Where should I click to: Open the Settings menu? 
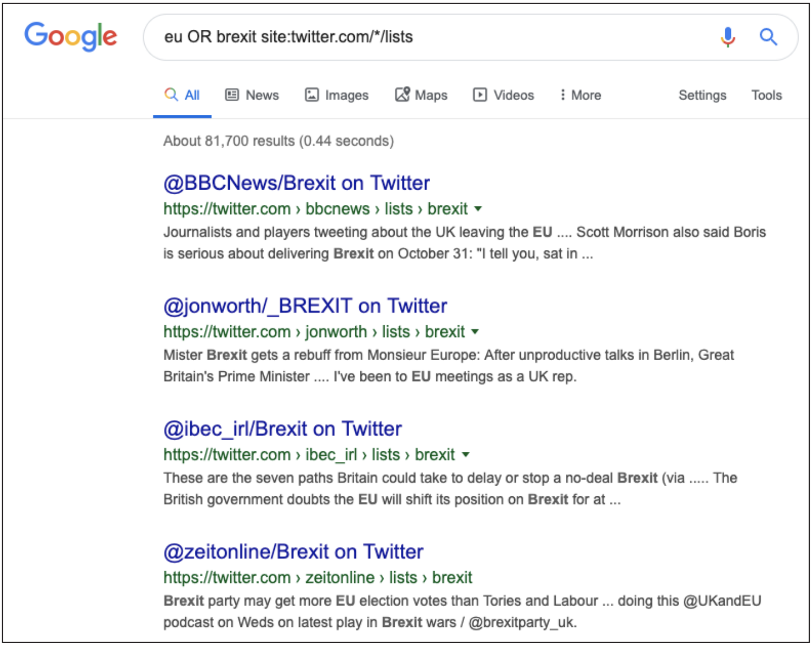tap(702, 95)
